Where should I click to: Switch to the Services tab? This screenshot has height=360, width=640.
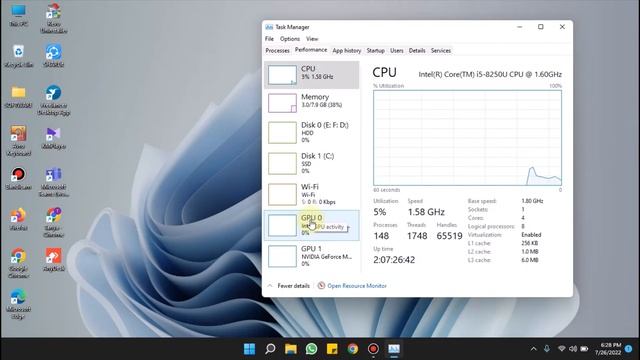(x=441, y=51)
